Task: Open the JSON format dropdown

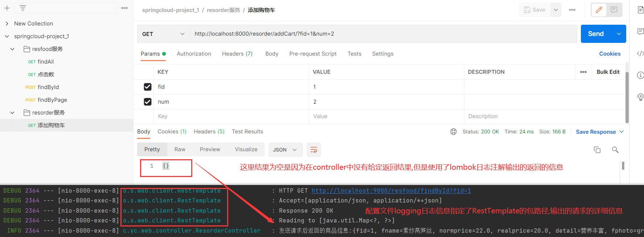Action: (285, 150)
